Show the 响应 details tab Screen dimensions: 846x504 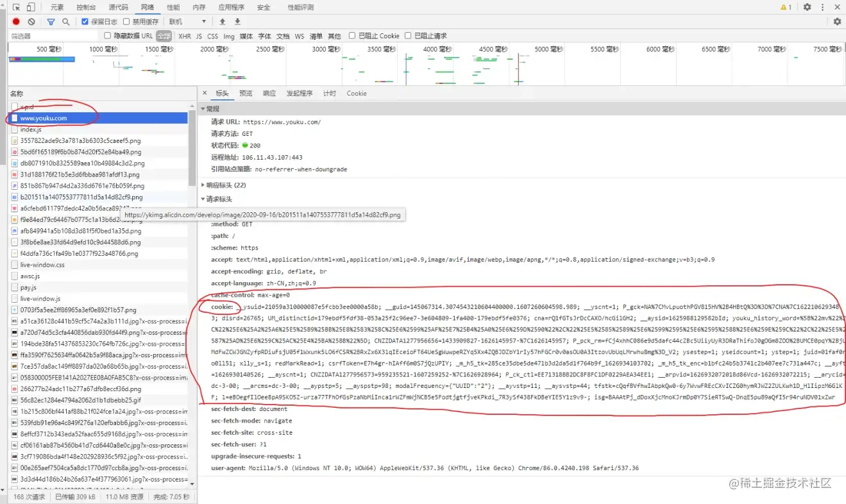(269, 94)
